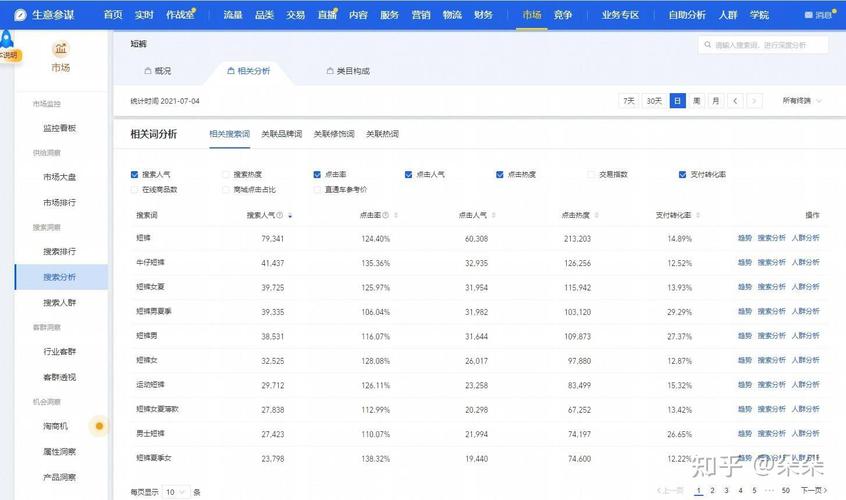Screen dimensions: 846x500
Task: Switch to the 关联热词 sub-tab
Action: (382, 134)
